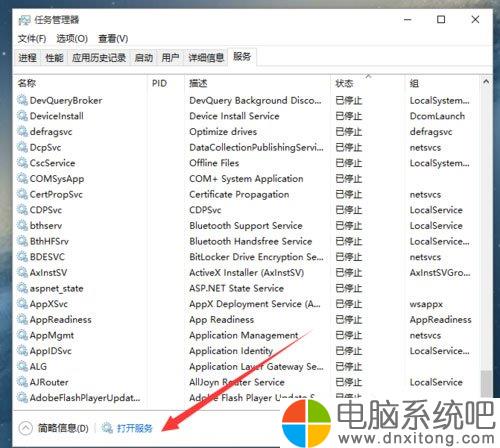This screenshot has height=448, width=500.
Task: Click the 简略信息(D) button text
Action: tap(63, 428)
